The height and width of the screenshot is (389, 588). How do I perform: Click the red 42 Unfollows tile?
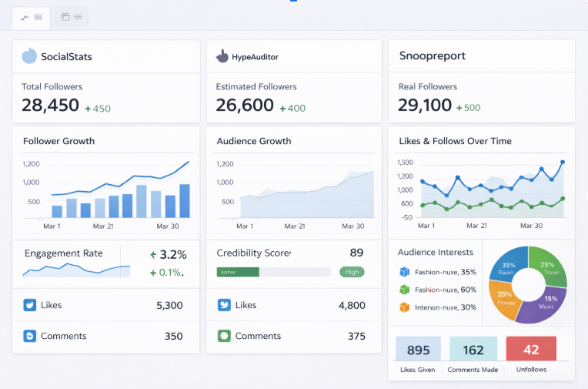click(531, 350)
